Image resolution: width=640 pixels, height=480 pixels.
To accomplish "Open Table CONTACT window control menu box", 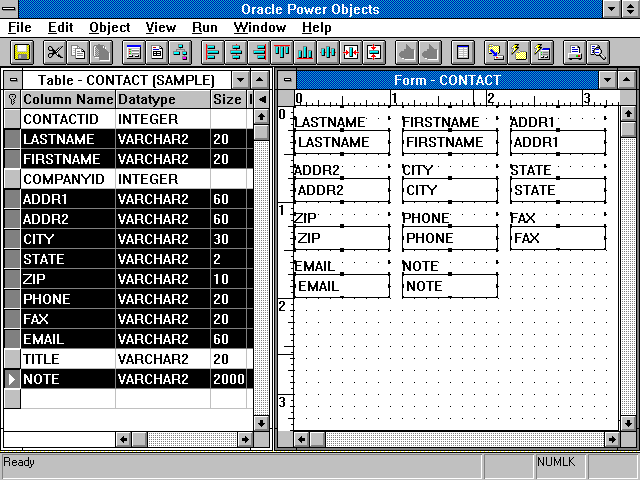I will 12,80.
